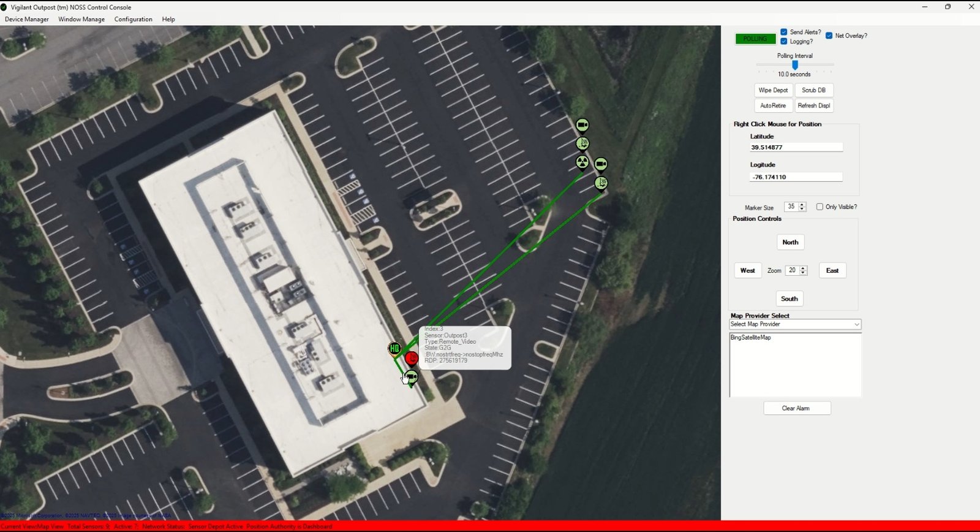Click the radiation hazard sensor marker
Image resolution: width=980 pixels, height=532 pixels.
tap(582, 162)
